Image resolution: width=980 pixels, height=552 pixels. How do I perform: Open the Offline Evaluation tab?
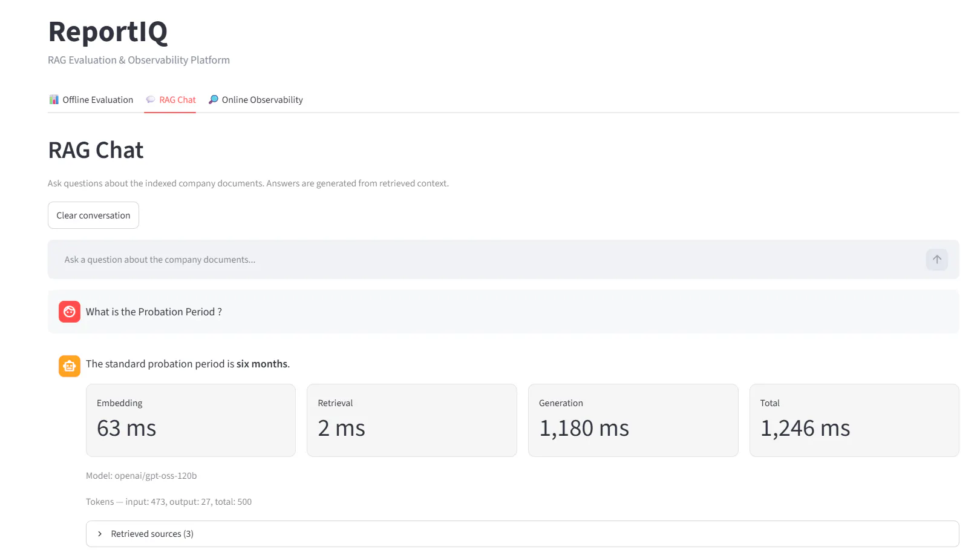click(x=91, y=100)
